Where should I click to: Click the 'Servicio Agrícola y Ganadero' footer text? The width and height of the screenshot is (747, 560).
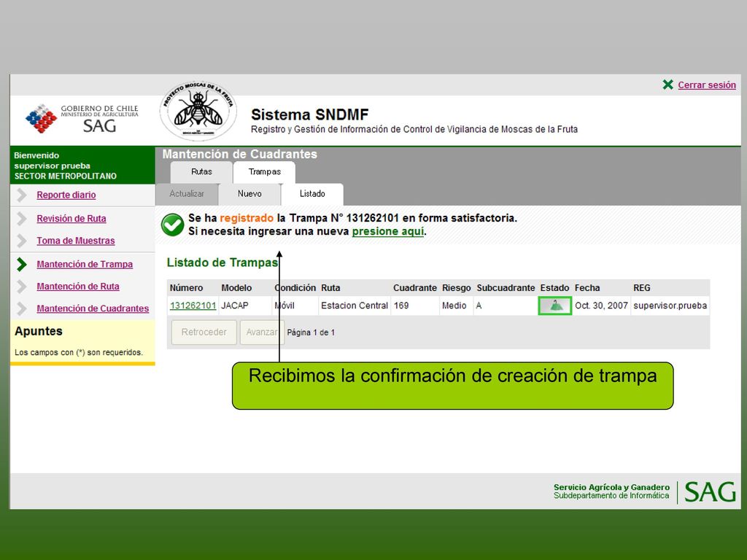click(x=612, y=487)
